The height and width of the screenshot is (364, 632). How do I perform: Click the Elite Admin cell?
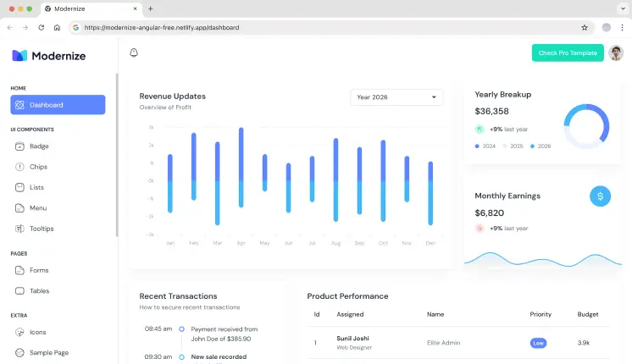pyautogui.click(x=443, y=343)
